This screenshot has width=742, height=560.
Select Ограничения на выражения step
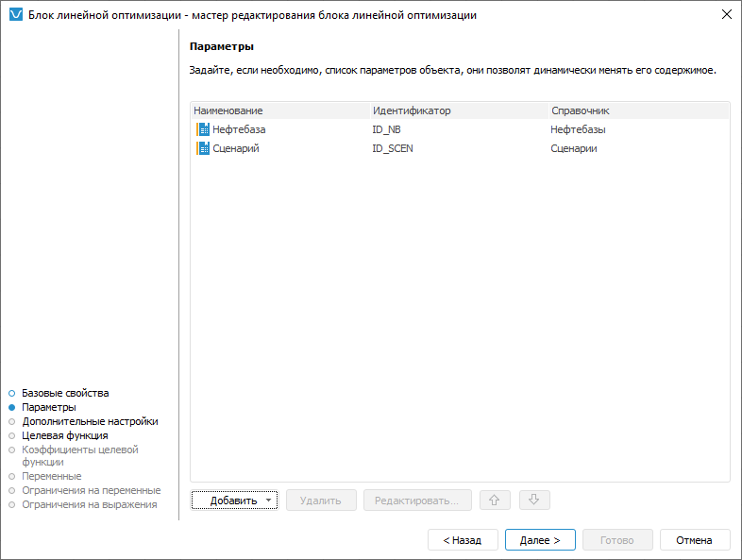(90, 504)
